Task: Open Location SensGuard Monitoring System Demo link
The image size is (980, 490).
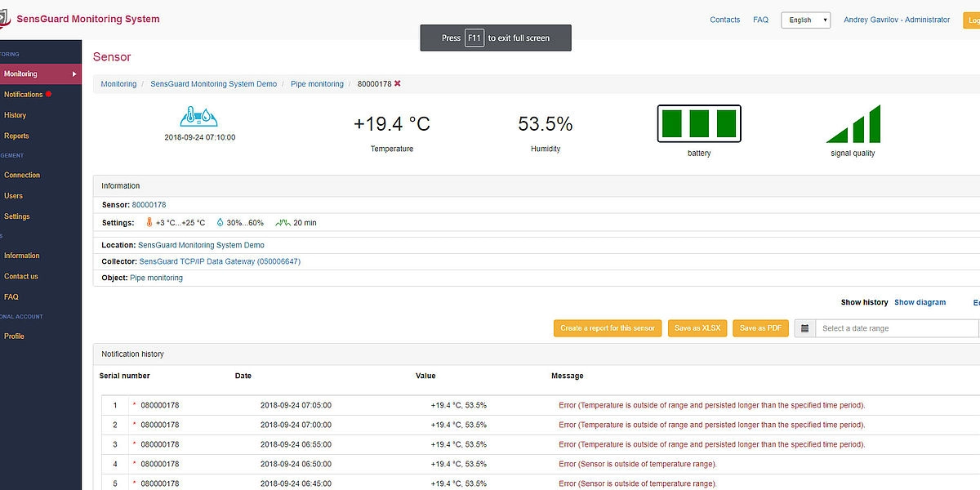Action: point(201,245)
